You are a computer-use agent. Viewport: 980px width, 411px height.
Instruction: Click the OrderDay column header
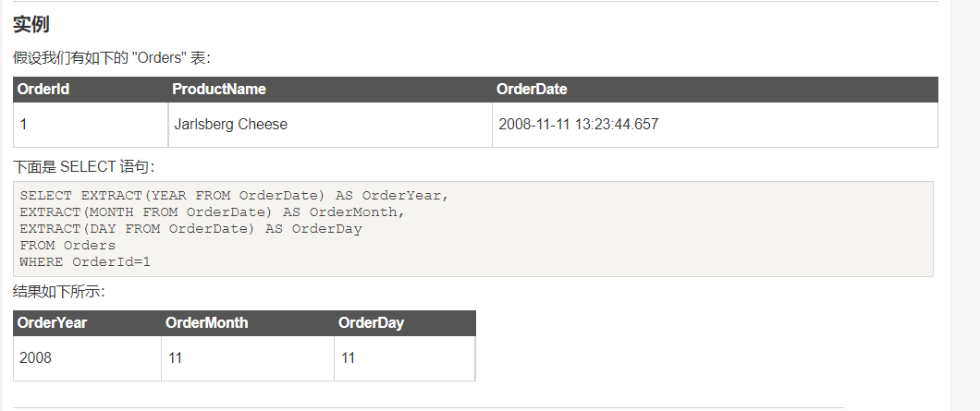click(x=371, y=323)
